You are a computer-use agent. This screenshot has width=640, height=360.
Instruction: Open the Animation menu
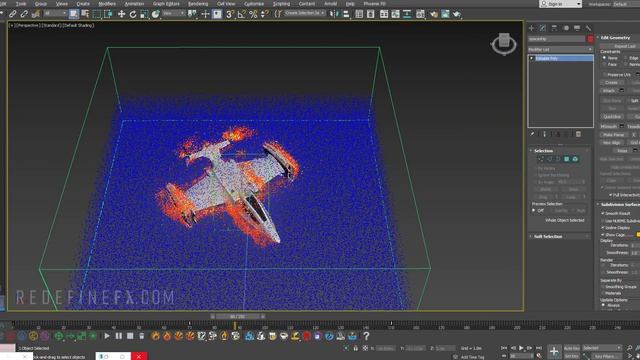pyautogui.click(x=134, y=4)
